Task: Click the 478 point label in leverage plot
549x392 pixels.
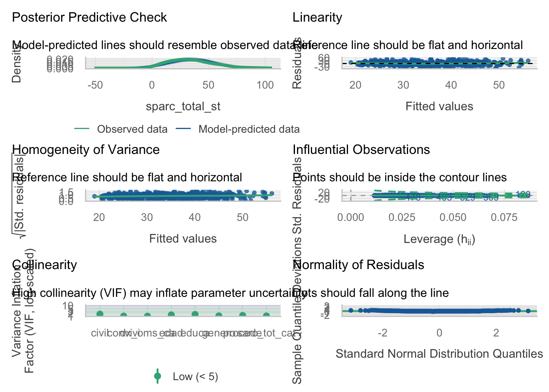Action: tap(413, 197)
